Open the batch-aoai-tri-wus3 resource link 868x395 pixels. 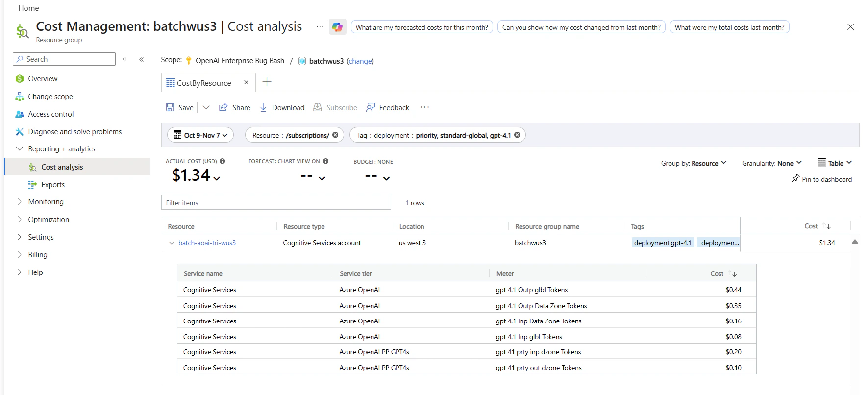point(207,243)
